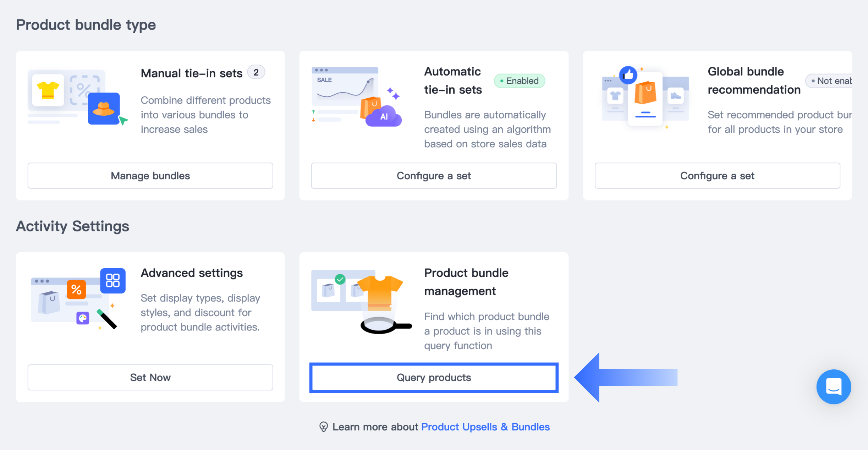Click the Manage bundles button
The height and width of the screenshot is (450, 868).
click(x=150, y=176)
